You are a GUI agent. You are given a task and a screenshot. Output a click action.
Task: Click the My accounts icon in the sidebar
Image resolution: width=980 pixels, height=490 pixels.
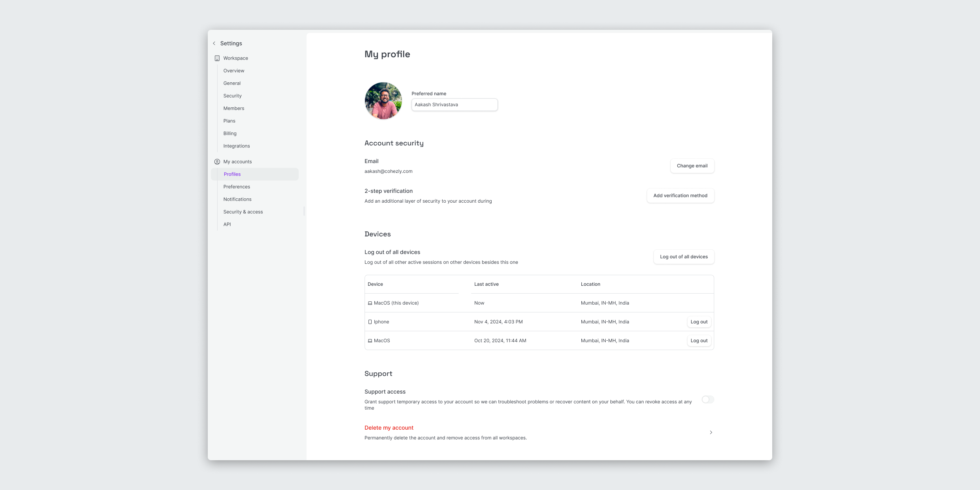coord(217,162)
